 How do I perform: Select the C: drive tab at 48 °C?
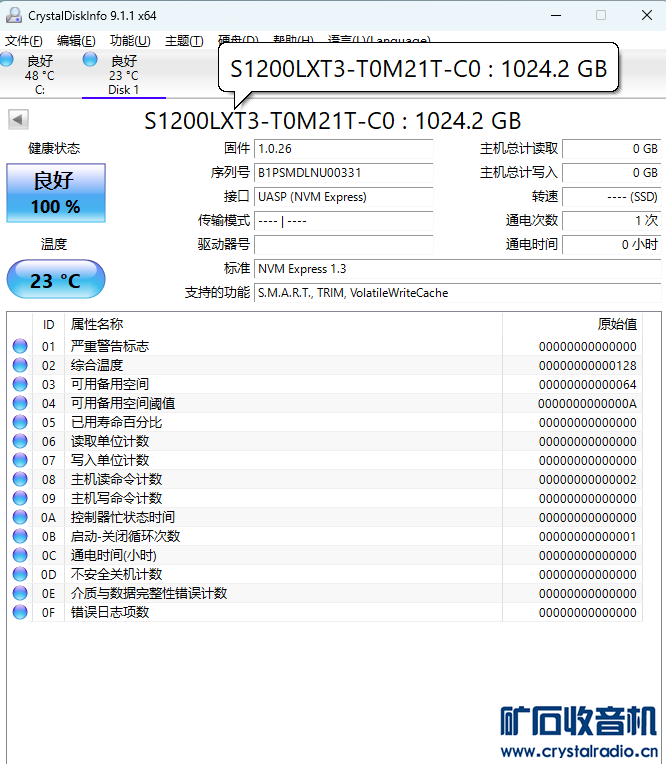click(x=40, y=75)
